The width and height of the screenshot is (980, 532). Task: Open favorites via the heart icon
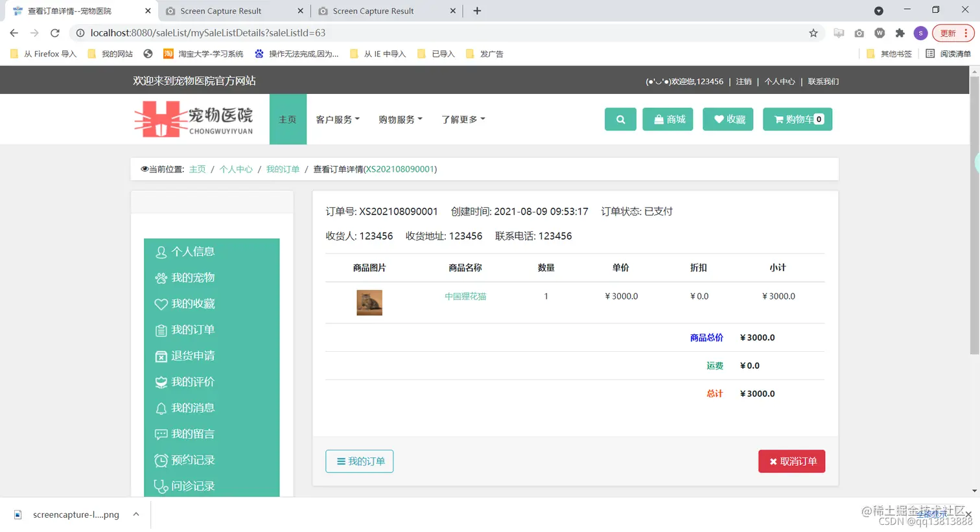pyautogui.click(x=727, y=119)
